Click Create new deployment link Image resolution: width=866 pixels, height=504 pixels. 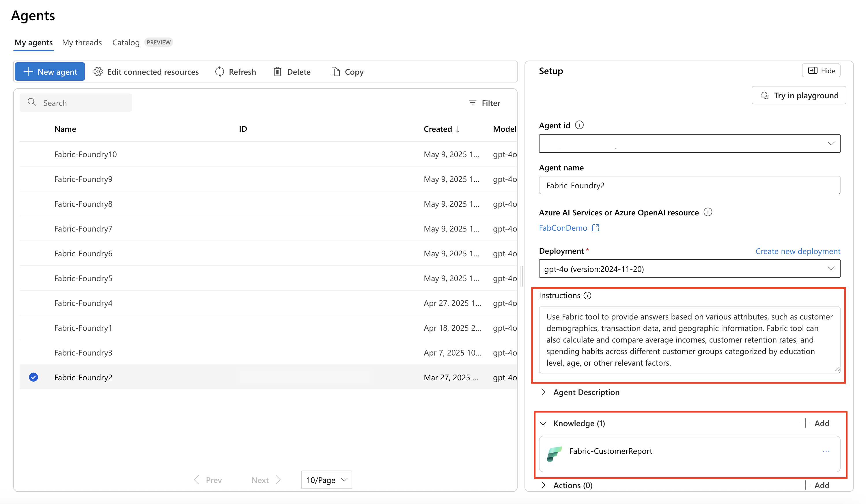pos(797,251)
